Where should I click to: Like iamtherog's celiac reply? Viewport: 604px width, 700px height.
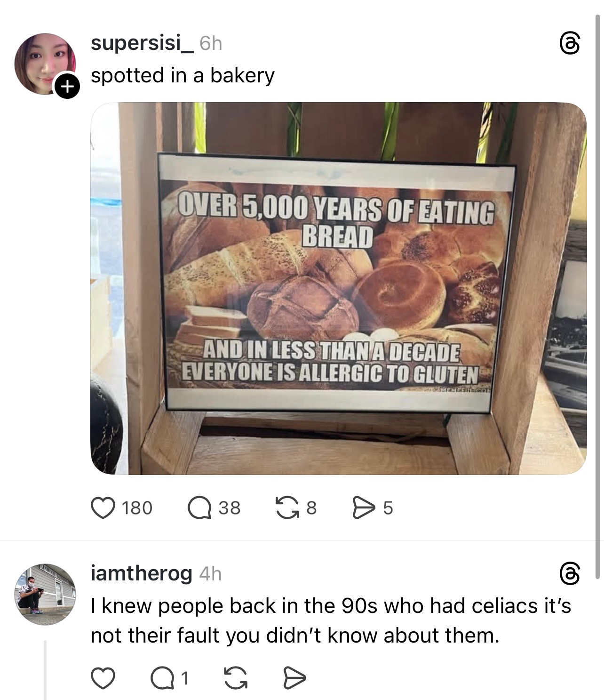click(103, 678)
